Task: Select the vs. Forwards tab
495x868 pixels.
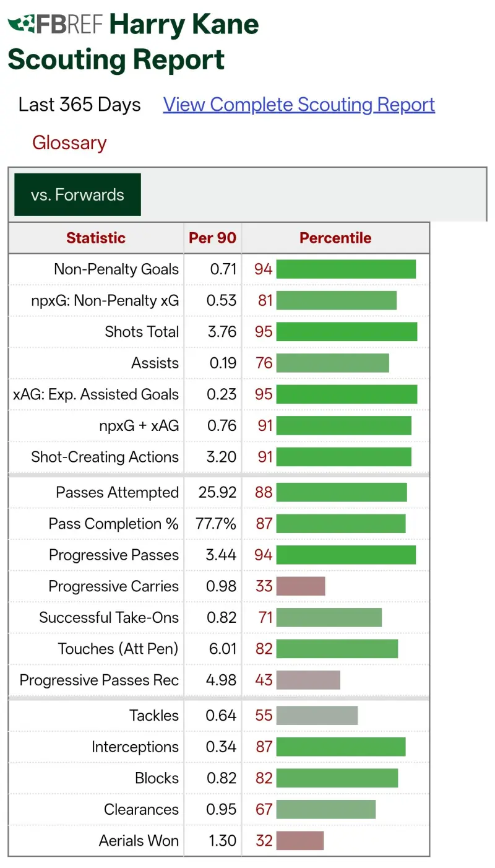Action: coord(77,195)
